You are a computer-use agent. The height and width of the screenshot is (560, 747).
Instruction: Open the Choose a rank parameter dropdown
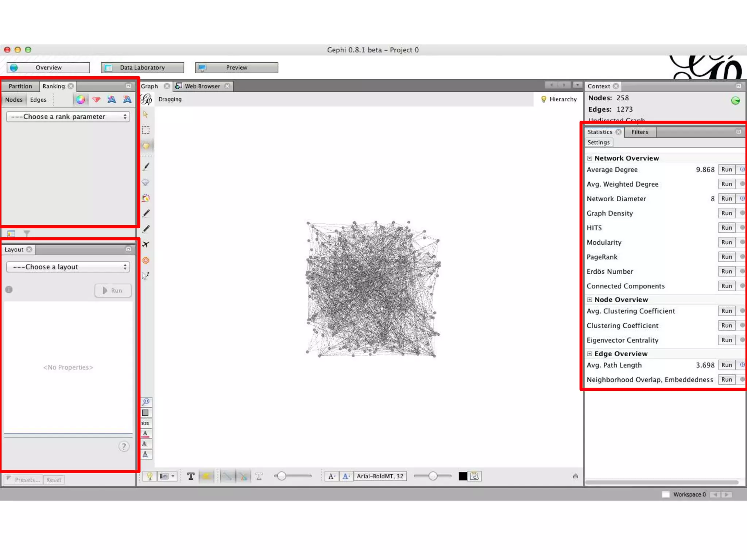pos(68,117)
